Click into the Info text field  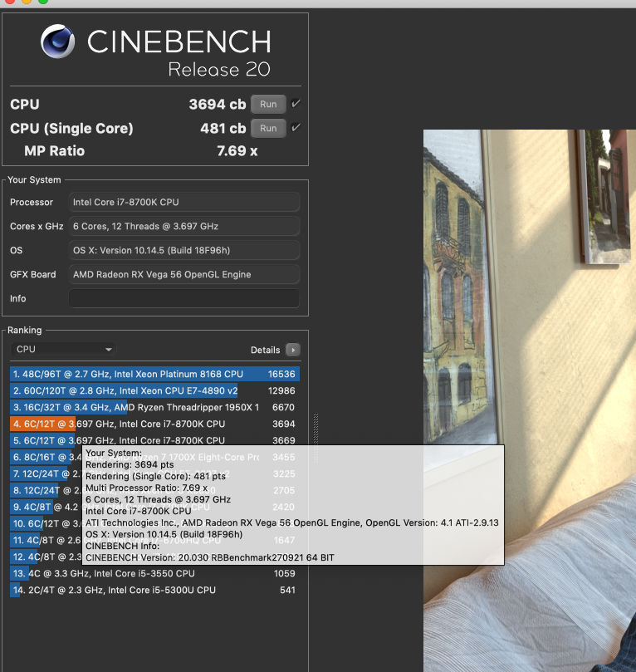[184, 298]
